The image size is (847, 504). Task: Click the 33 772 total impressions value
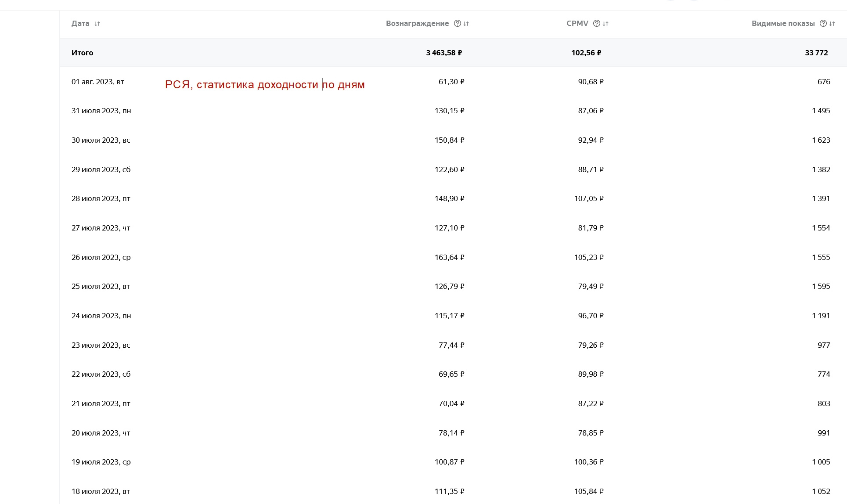(816, 53)
